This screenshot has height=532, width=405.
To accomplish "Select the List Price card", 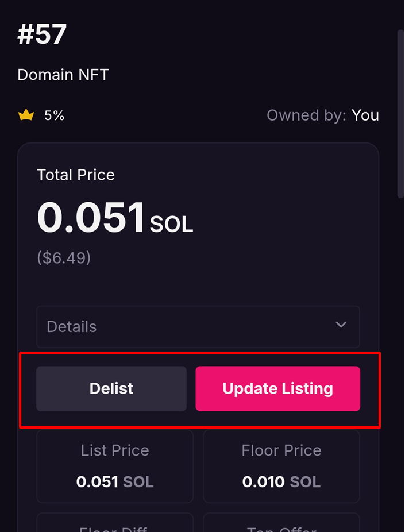I will pyautogui.click(x=115, y=465).
